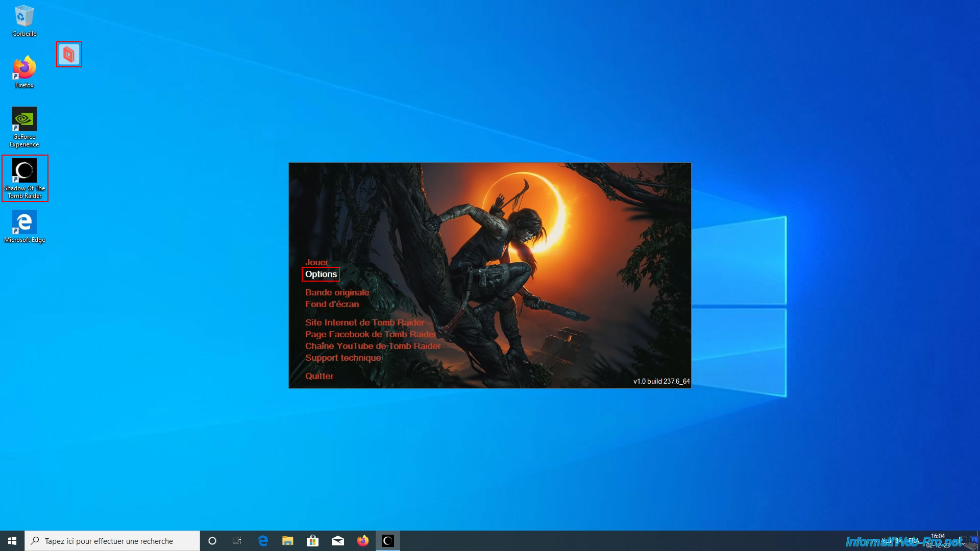
Task: Open Site Internet de Tomb Raider link
Action: [x=364, y=322]
